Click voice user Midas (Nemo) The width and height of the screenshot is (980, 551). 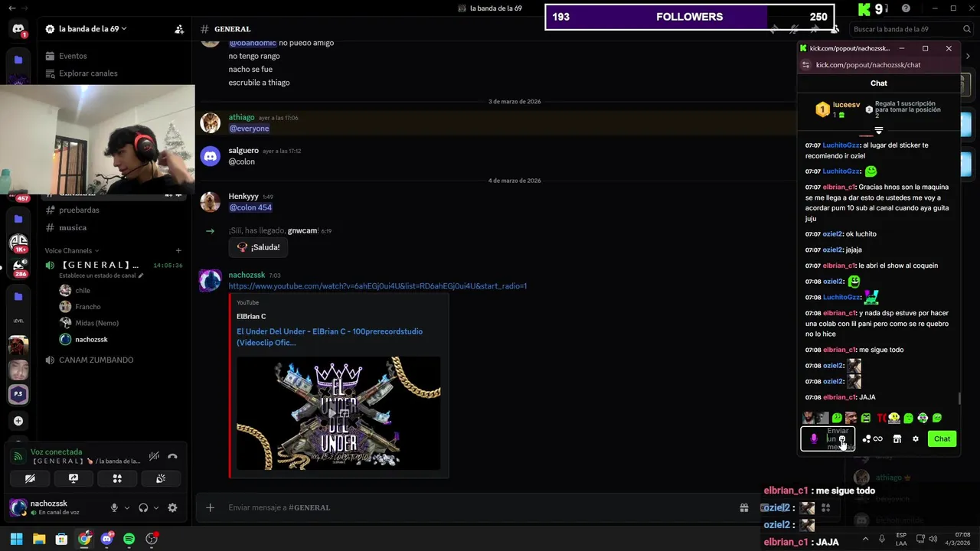pos(96,323)
